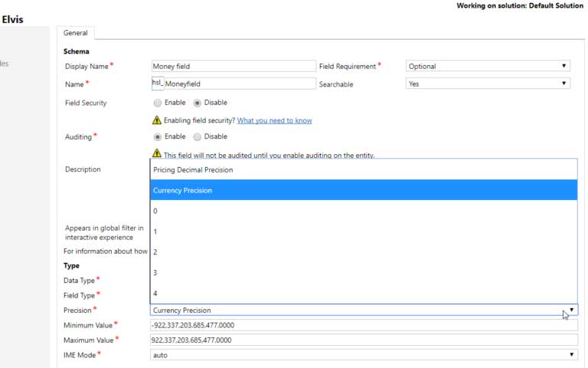Select precision value 1 in list

click(x=364, y=232)
